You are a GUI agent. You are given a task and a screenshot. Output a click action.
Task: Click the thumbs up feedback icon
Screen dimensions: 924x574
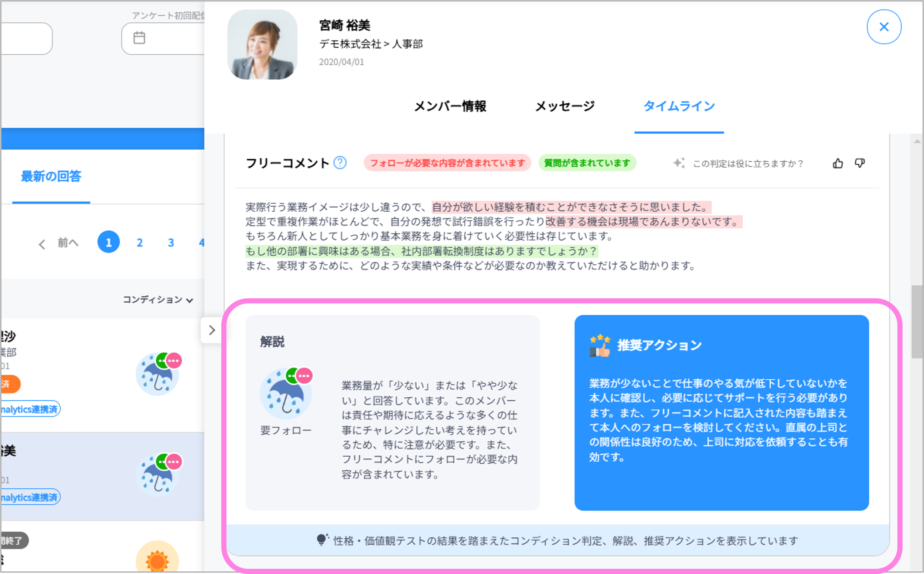click(x=838, y=163)
